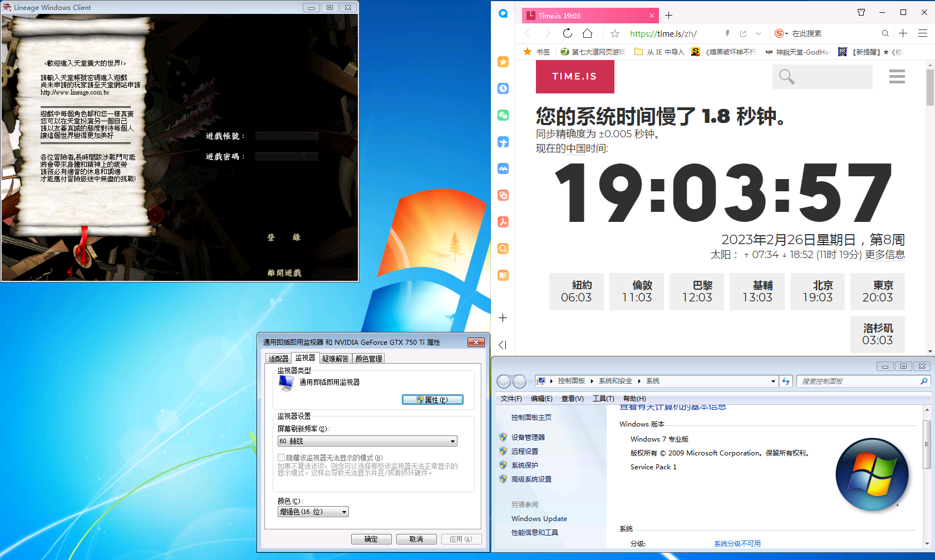
Task: Open Windows Update link
Action: [539, 518]
